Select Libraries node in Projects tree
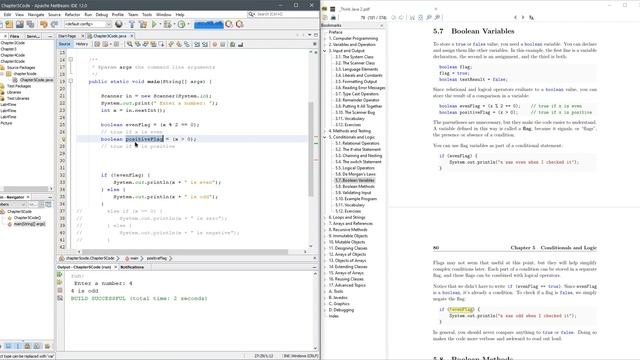Screen dimensions: 640x360 pyautogui.click(x=14, y=92)
